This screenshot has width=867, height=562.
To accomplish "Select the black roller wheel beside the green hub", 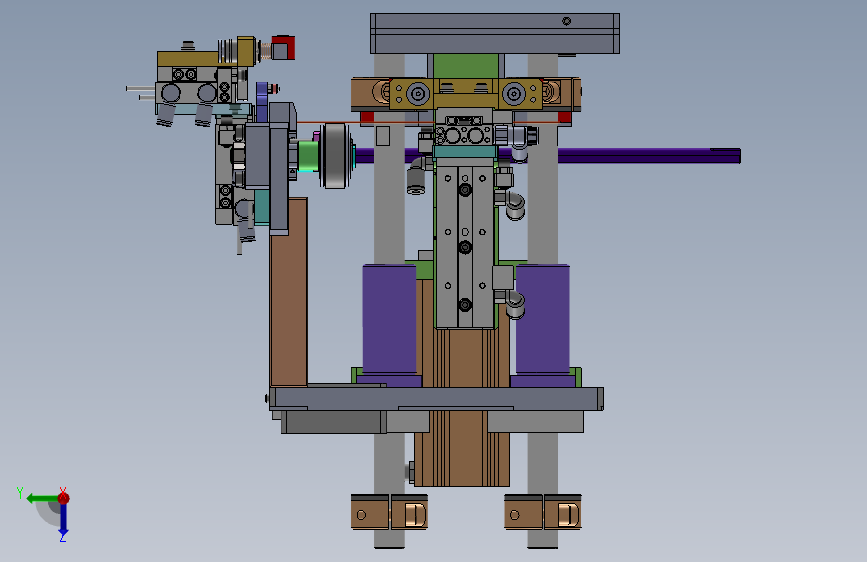I will point(335,156).
